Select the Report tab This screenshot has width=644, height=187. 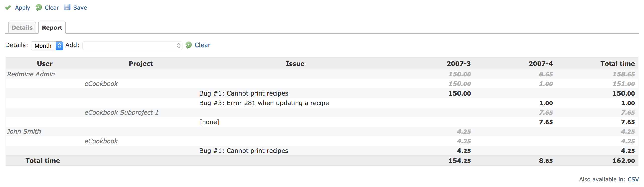(52, 28)
